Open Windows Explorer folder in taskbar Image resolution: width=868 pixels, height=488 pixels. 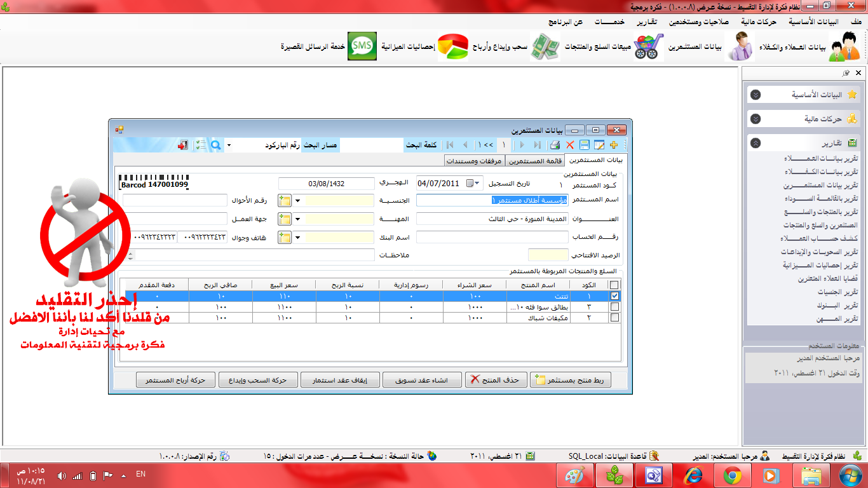(x=811, y=475)
